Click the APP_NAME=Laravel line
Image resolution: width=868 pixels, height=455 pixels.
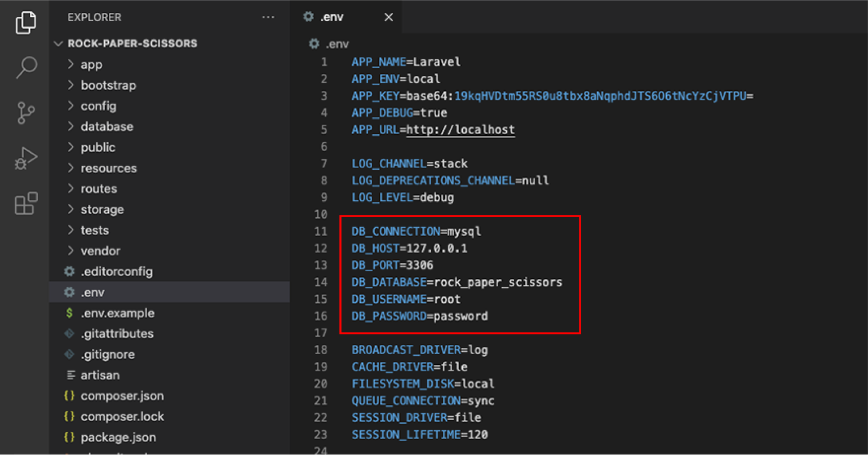406,62
